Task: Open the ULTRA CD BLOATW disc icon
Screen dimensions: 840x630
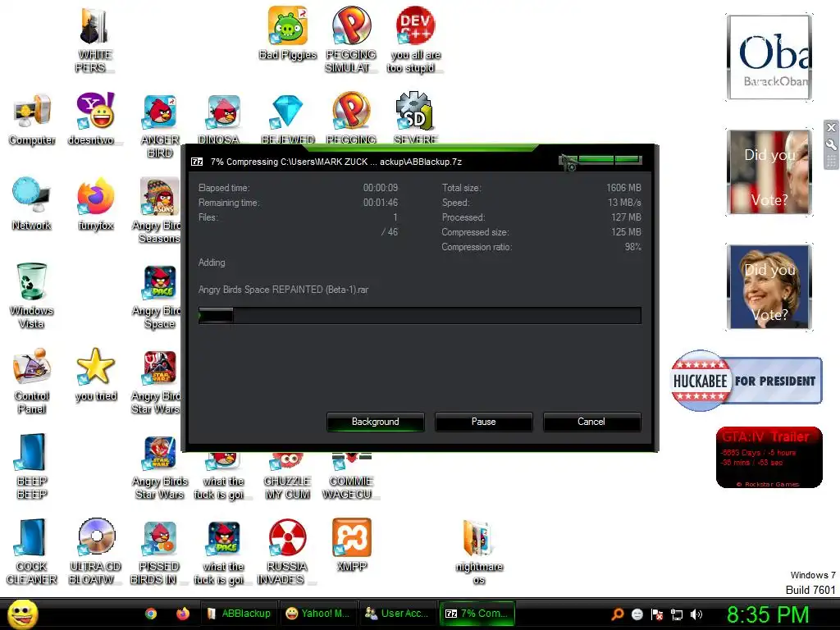Action: (95, 552)
